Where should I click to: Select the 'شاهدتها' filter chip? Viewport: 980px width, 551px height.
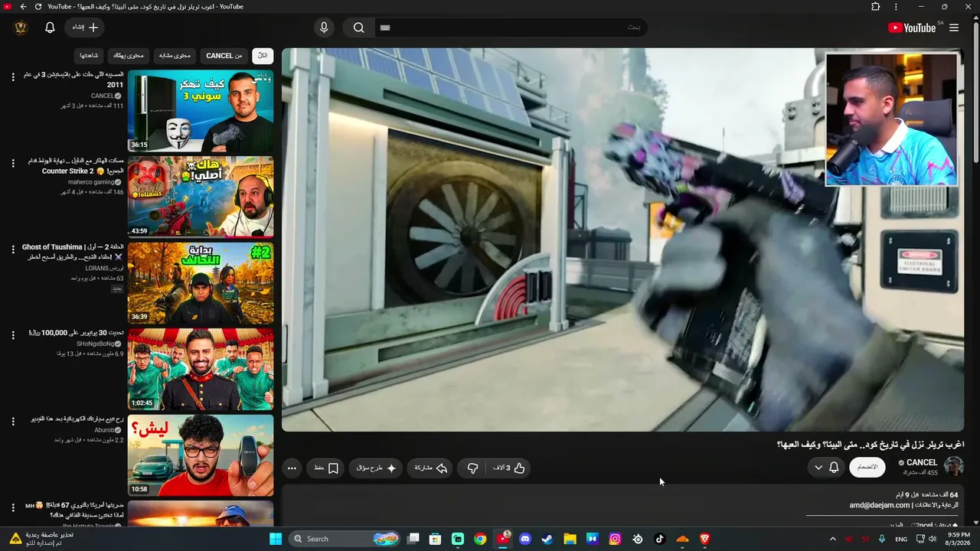pyautogui.click(x=89, y=56)
